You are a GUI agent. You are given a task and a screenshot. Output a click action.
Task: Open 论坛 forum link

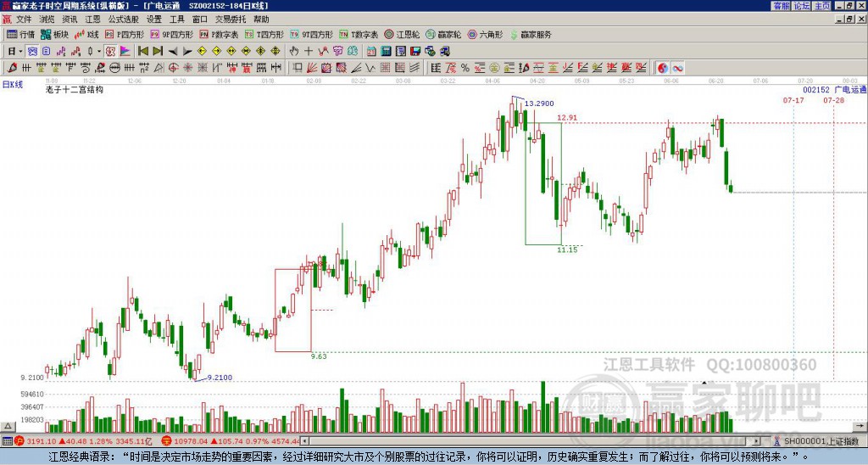[x=802, y=6]
